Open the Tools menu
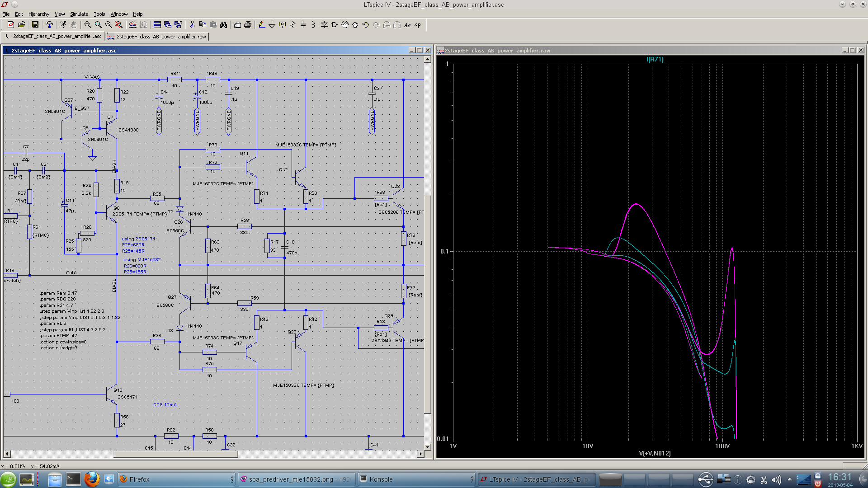The height and width of the screenshot is (488, 868). coord(99,14)
